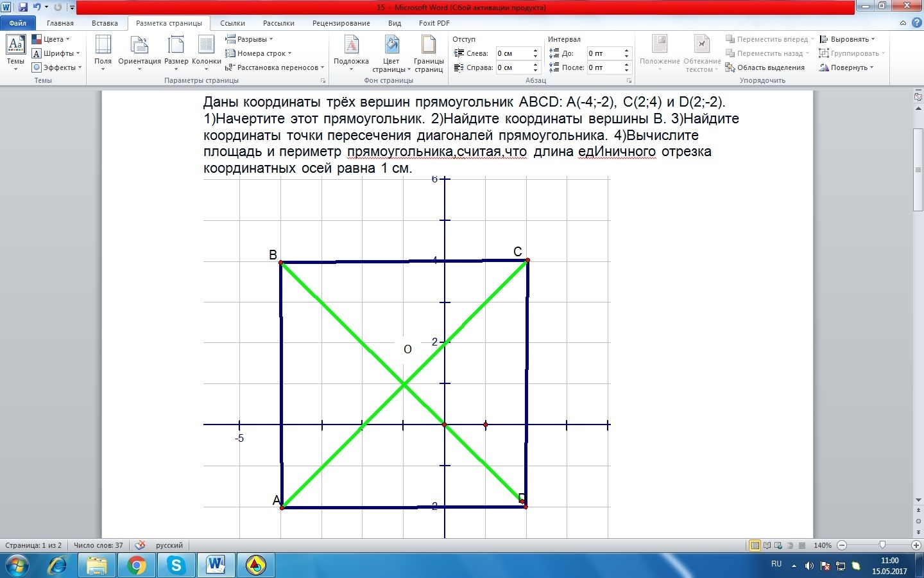The height and width of the screenshot is (578, 924).
Task: Open the Foxit PDF tab
Action: [x=434, y=23]
